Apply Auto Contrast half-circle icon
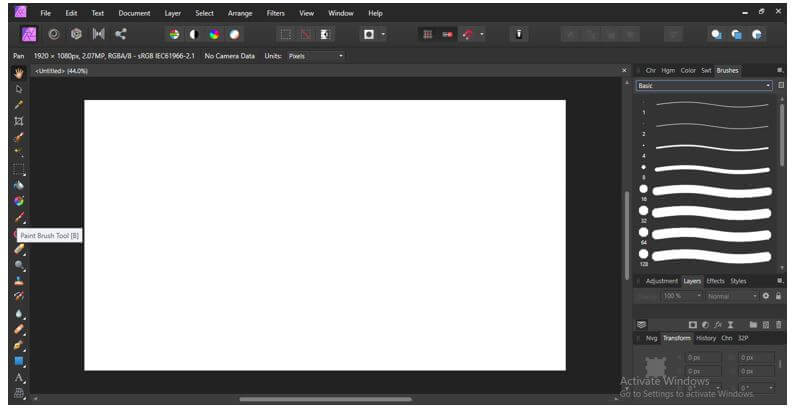 [194, 34]
